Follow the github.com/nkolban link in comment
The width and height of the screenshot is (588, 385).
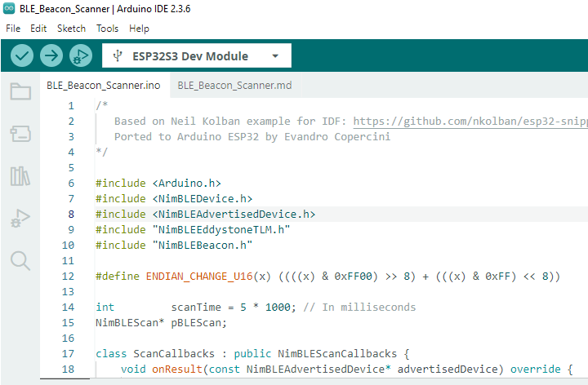pos(470,122)
